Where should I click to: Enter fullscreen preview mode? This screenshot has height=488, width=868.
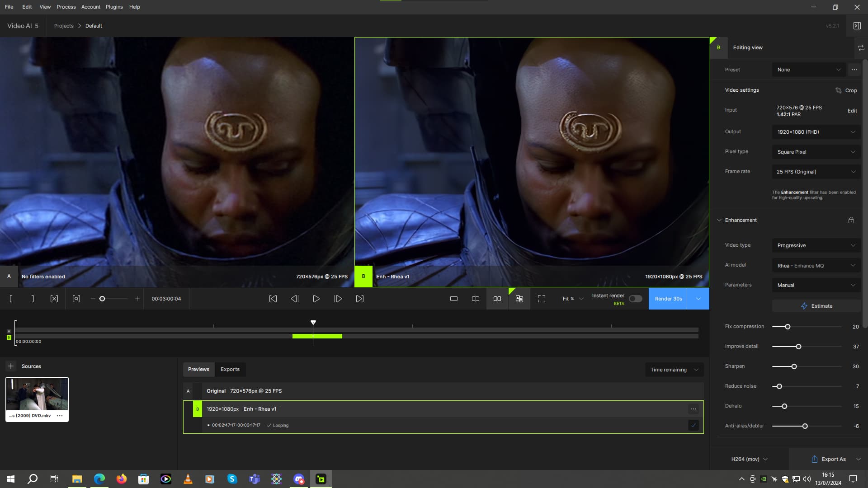[x=542, y=299]
